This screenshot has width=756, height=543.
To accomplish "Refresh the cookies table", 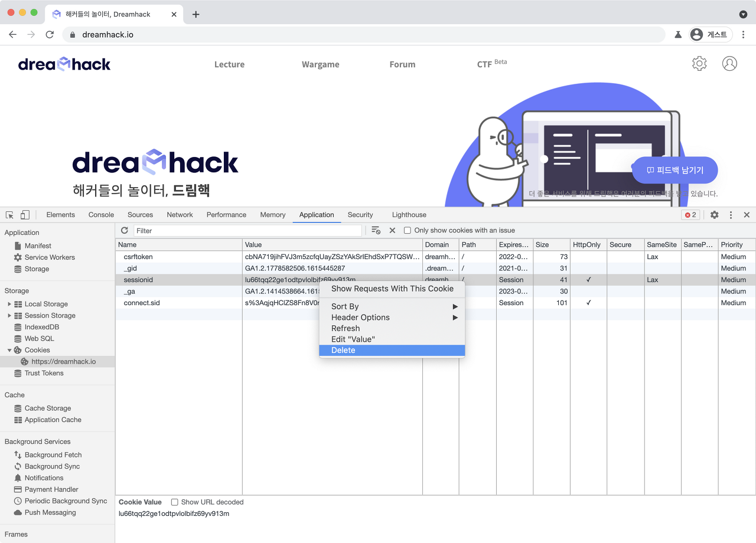I will click(x=124, y=230).
